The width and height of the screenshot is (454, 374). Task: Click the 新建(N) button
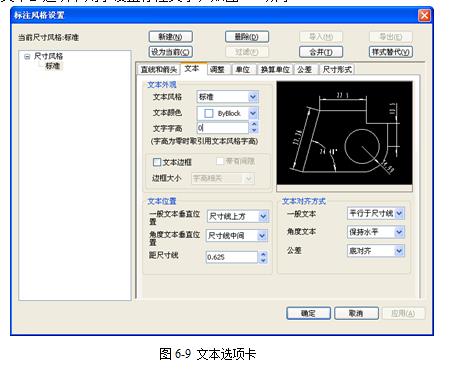[x=170, y=37]
